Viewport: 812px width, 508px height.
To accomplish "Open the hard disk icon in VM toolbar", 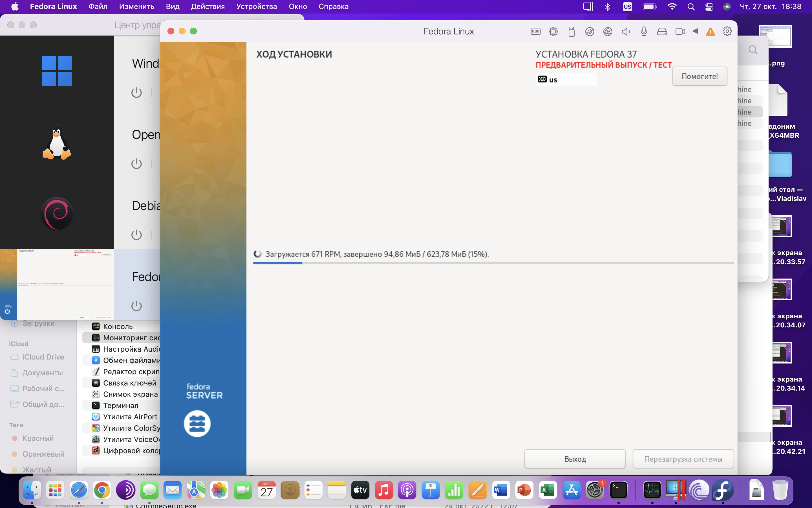I will 662,32.
